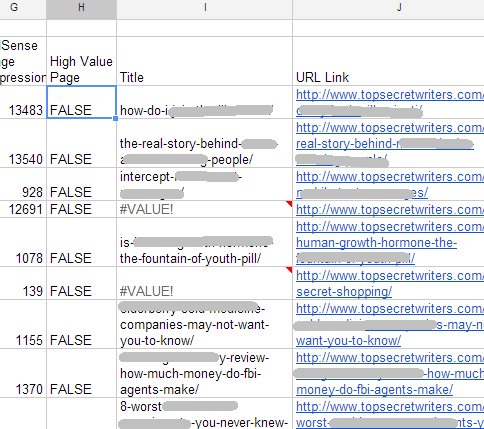Open the topsecretwriters link in 928 row

tap(389, 177)
